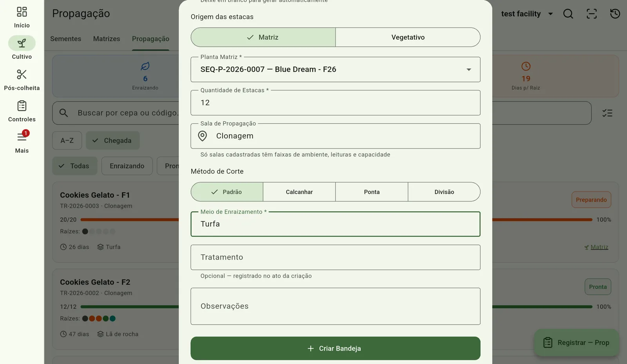Filter list by Enraizando status

127,166
